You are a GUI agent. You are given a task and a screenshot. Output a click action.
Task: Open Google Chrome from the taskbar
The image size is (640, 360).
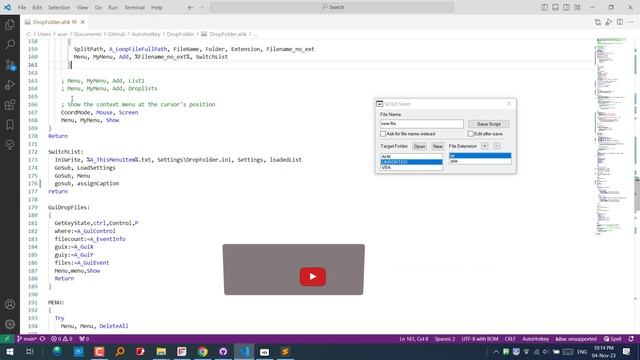[202, 351]
